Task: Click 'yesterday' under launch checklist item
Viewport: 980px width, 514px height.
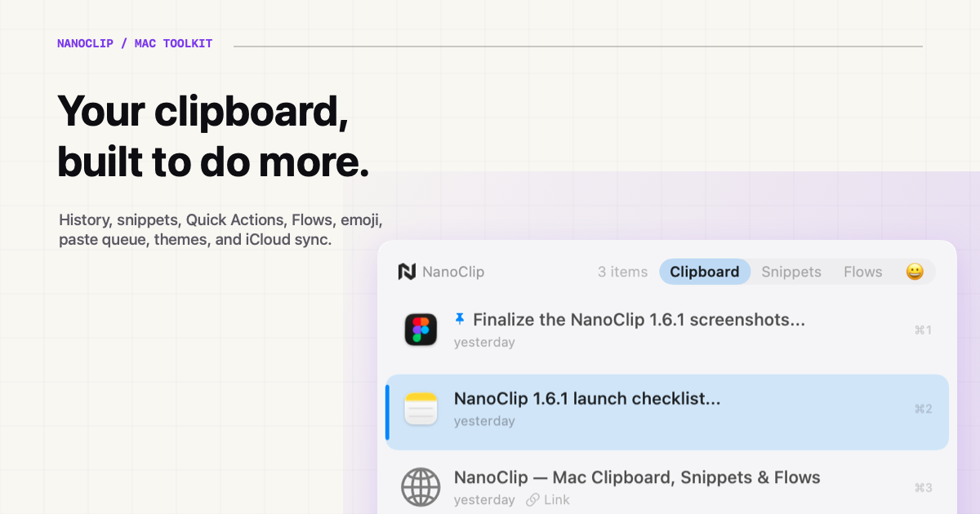Action: coord(484,421)
